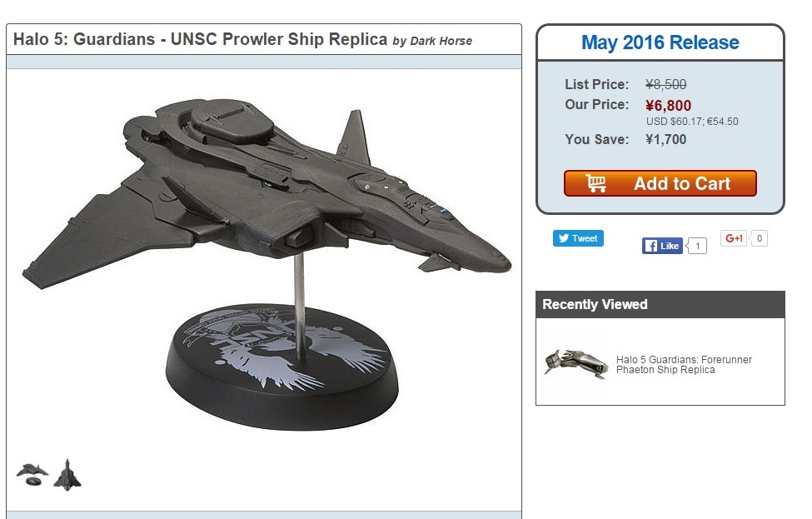Select the second thumbnail showing top-down ship view
812x519 pixels.
click(67, 475)
